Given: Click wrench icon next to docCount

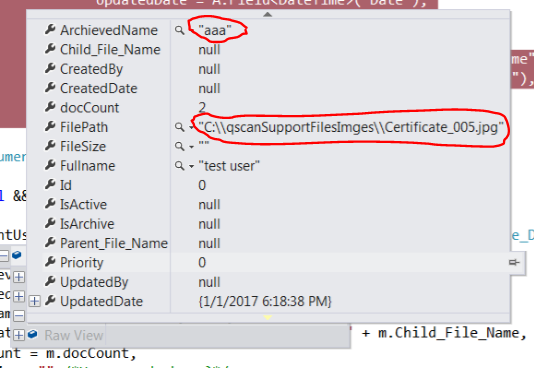Looking at the screenshot, I should pos(50,107).
